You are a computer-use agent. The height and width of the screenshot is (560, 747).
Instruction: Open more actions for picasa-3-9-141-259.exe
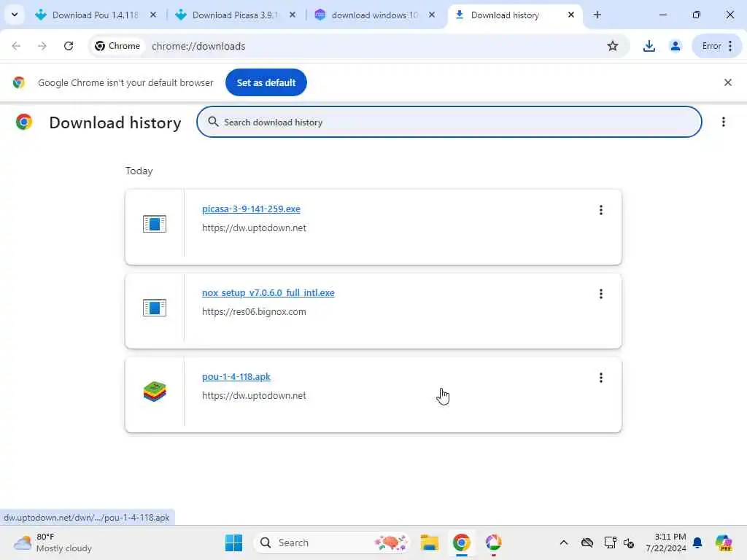point(601,210)
